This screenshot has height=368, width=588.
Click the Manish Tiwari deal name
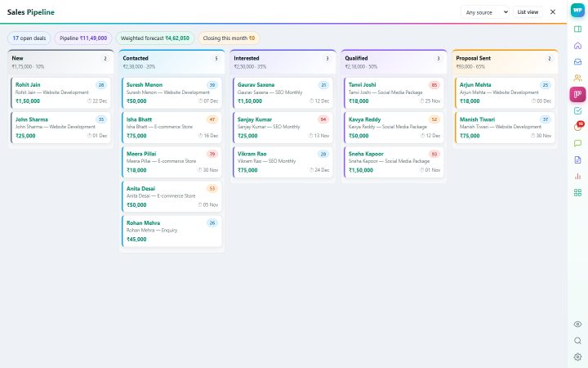tap(477, 119)
